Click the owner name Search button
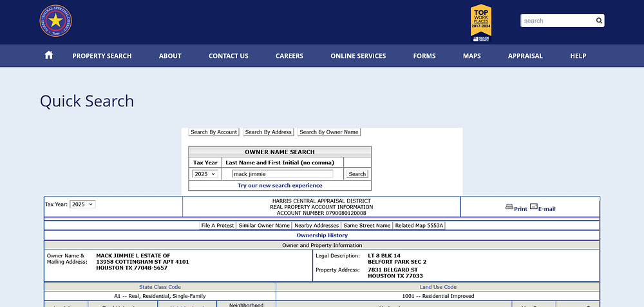The width and height of the screenshot is (644, 307). click(357, 174)
